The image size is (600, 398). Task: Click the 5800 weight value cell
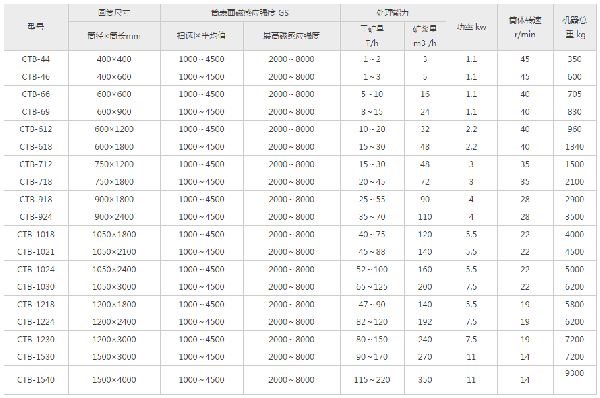coord(574,304)
